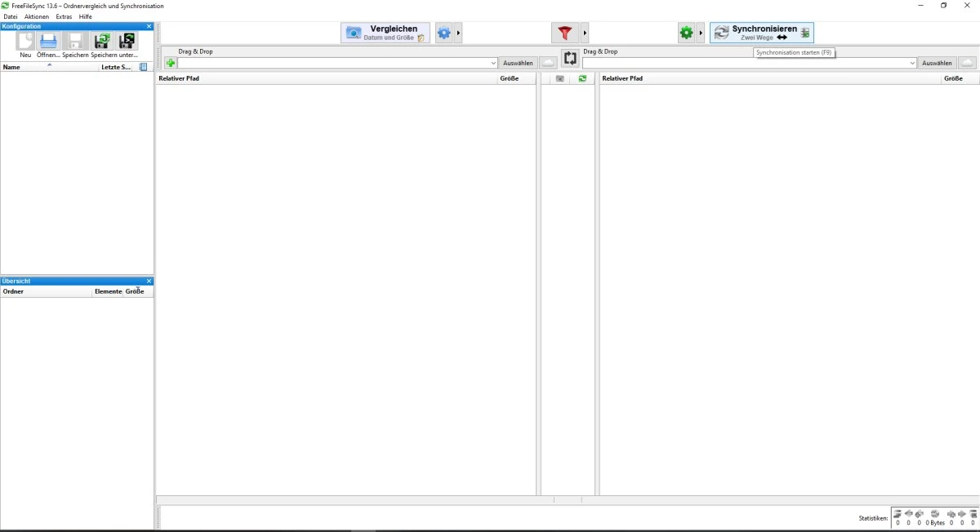Click the category column header icon in middle grid

pos(559,78)
